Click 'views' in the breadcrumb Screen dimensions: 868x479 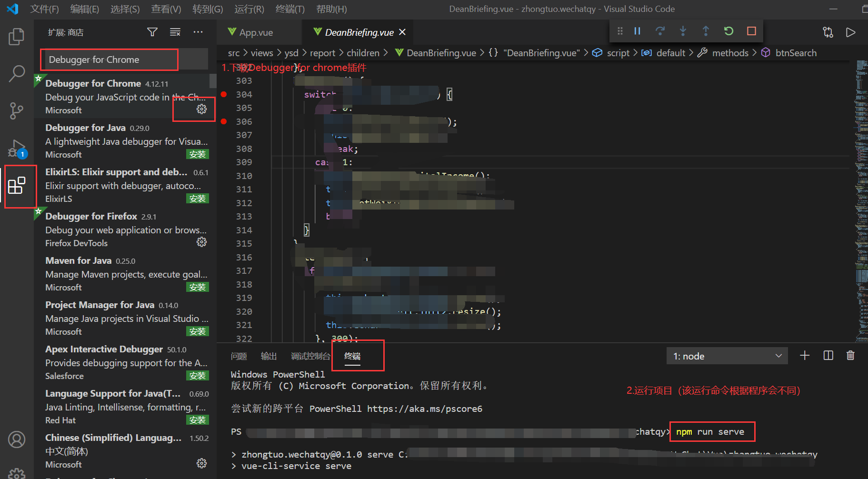click(x=262, y=53)
